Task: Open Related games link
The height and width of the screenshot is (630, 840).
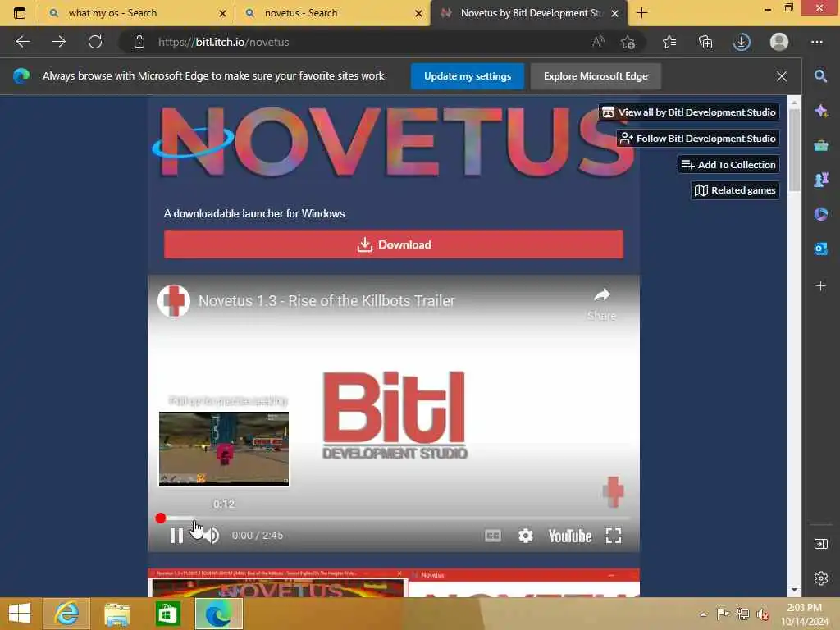Action: click(x=735, y=190)
